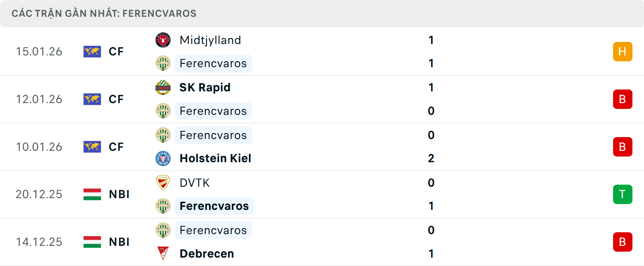
Task: Open the Midtjylland team link
Action: (210, 40)
